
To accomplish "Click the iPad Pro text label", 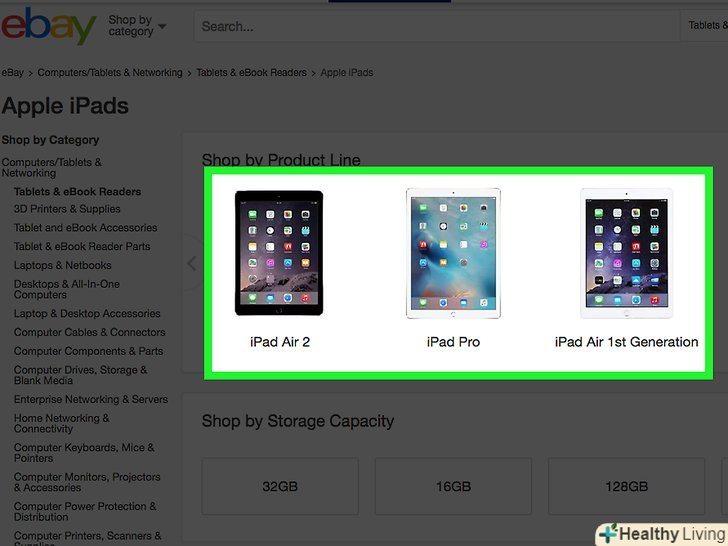I will tap(453, 342).
